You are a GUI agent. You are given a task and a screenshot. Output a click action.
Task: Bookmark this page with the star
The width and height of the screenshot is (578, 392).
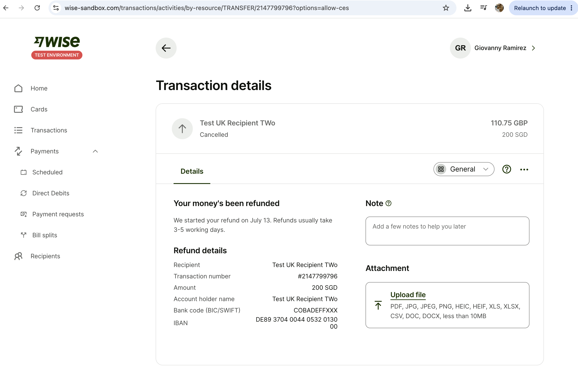pyautogui.click(x=446, y=8)
